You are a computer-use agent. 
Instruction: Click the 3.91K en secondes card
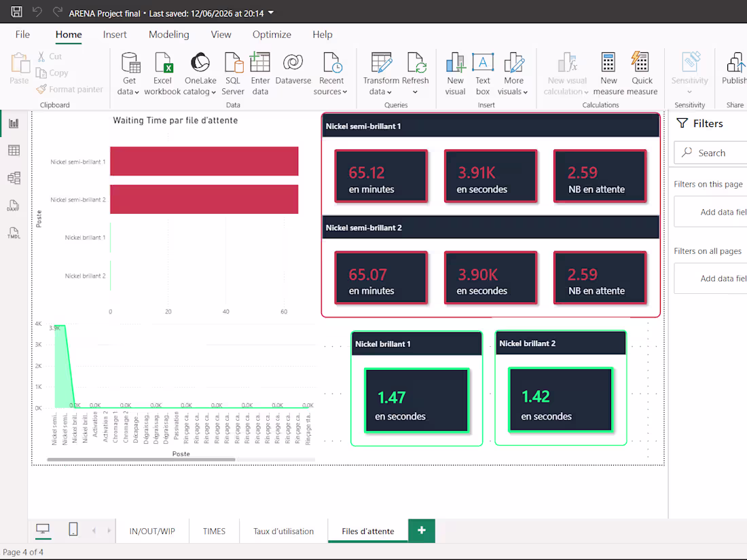(491, 176)
